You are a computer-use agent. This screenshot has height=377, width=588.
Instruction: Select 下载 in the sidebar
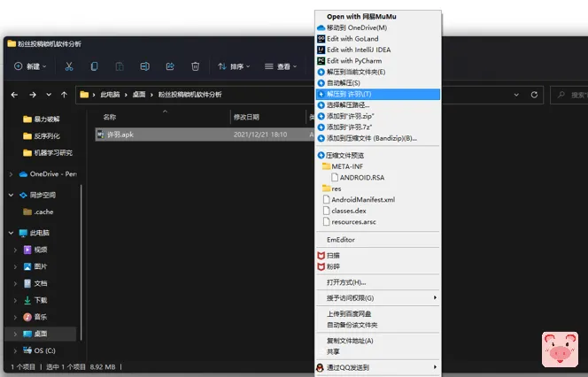(x=35, y=301)
